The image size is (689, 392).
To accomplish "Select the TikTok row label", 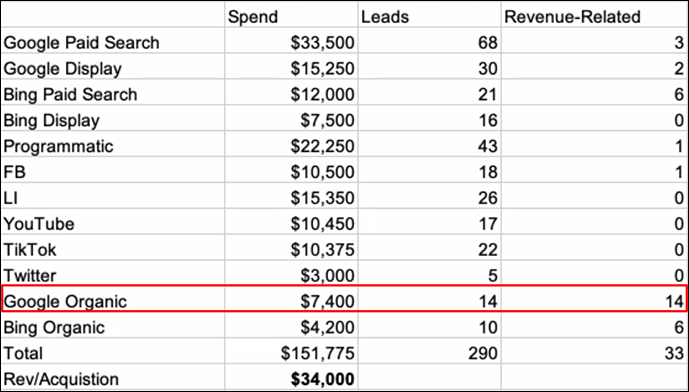I will pos(30,250).
